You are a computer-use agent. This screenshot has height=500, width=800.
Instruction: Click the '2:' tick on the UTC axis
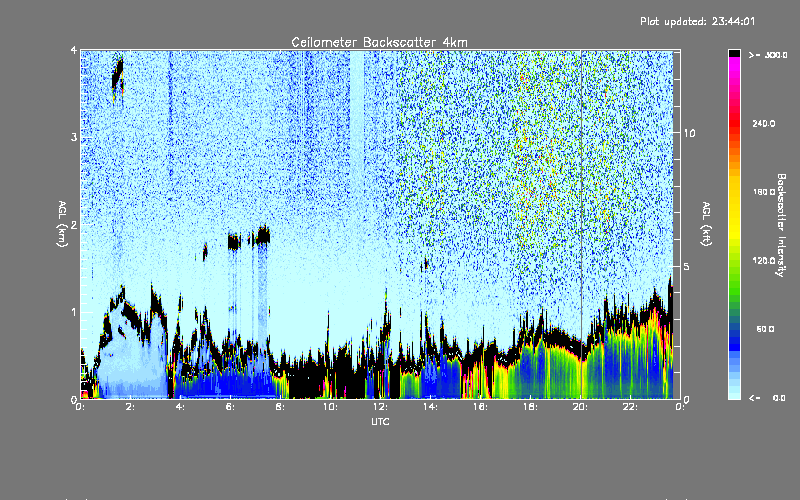pos(131,407)
